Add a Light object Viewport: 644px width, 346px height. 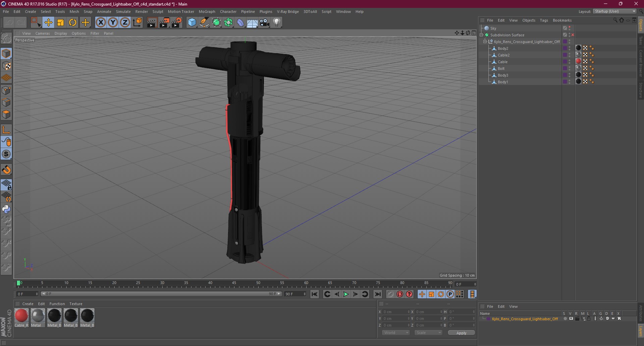click(277, 22)
